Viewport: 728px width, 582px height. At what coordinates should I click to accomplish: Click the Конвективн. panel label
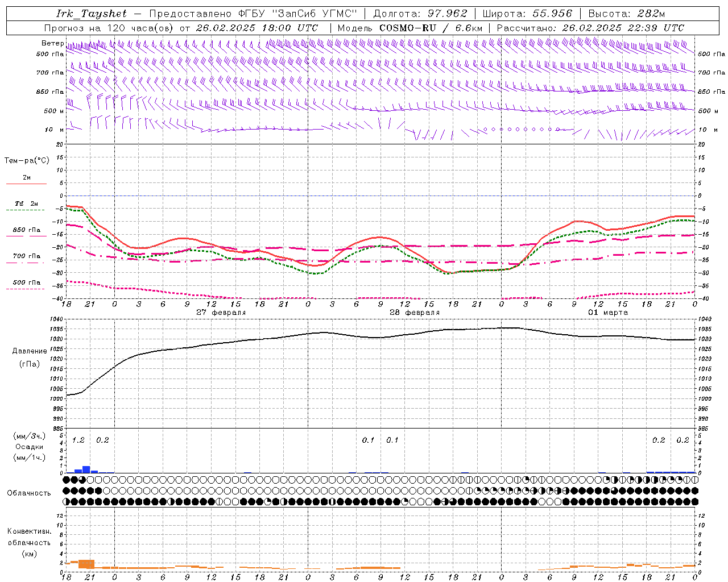(x=29, y=531)
